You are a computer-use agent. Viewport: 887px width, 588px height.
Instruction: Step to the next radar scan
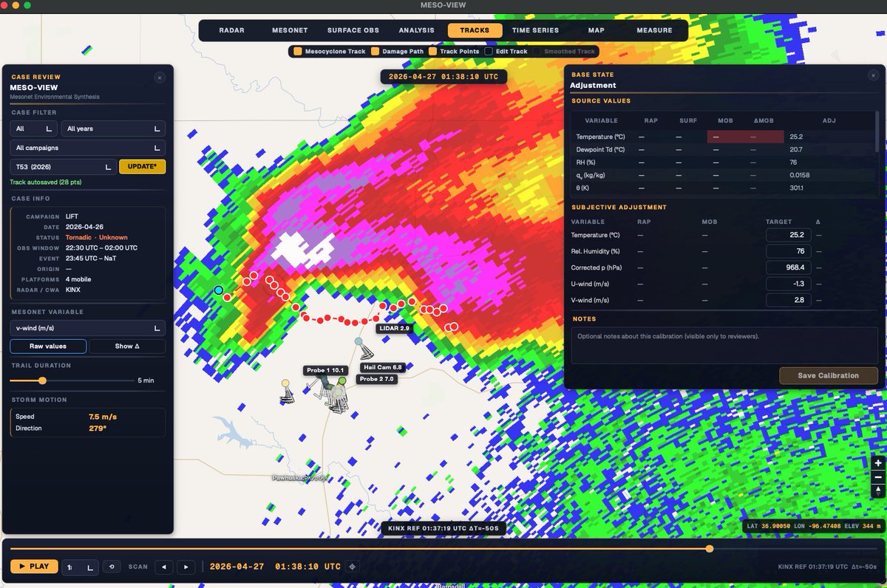pyautogui.click(x=186, y=567)
